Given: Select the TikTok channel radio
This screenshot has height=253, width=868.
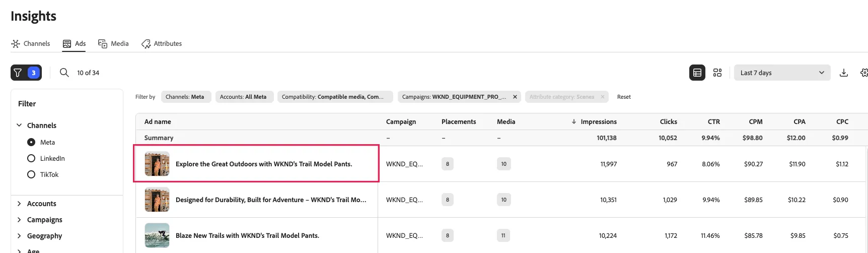Looking at the screenshot, I should pos(31,174).
